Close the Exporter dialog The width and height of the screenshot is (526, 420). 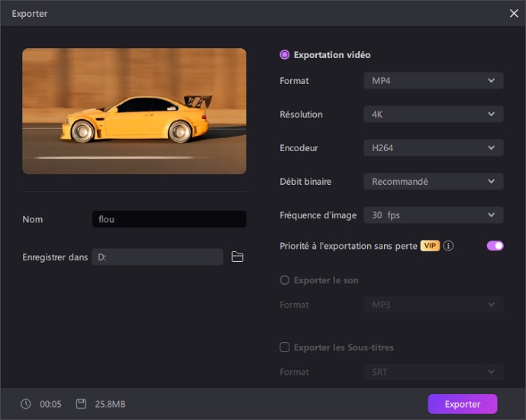click(514, 14)
